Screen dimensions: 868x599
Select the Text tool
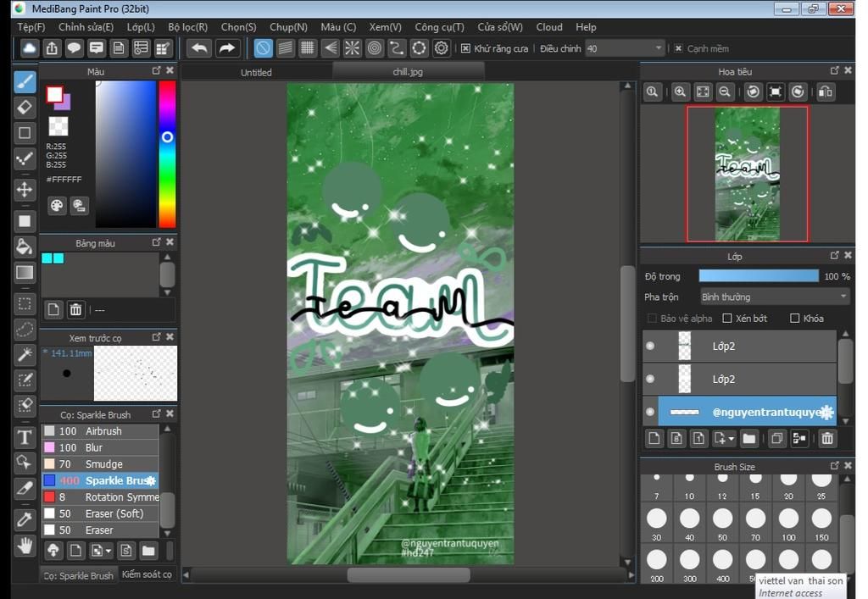click(x=25, y=437)
